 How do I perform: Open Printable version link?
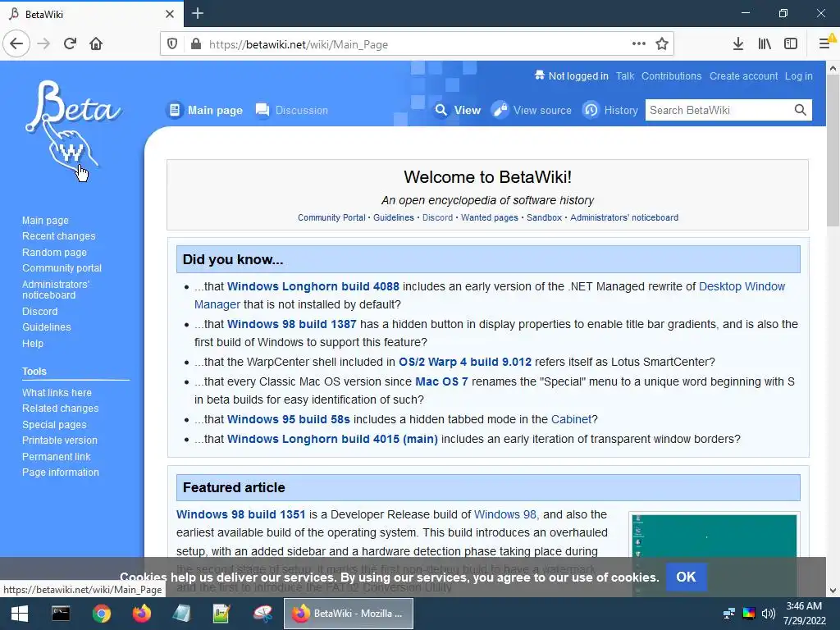(x=59, y=441)
